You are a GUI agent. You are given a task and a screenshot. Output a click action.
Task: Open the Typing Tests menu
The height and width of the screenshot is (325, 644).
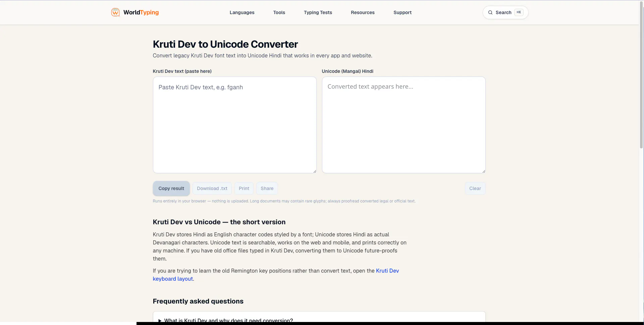pos(318,12)
